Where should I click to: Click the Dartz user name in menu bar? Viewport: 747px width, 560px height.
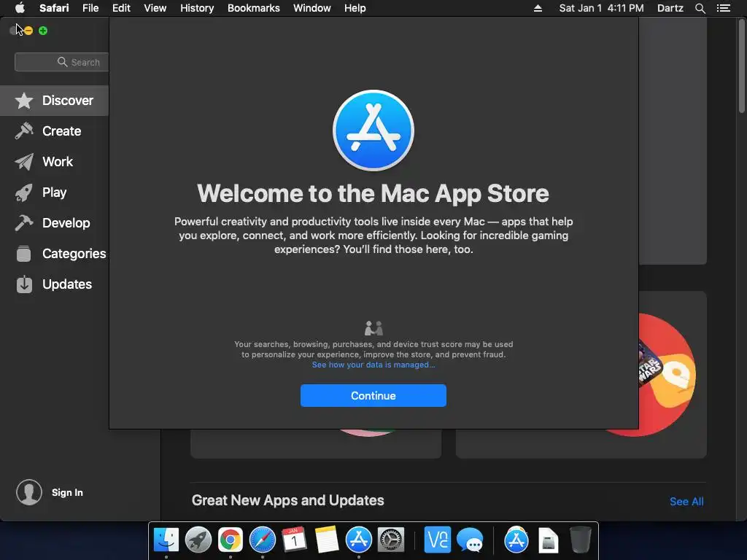click(670, 8)
